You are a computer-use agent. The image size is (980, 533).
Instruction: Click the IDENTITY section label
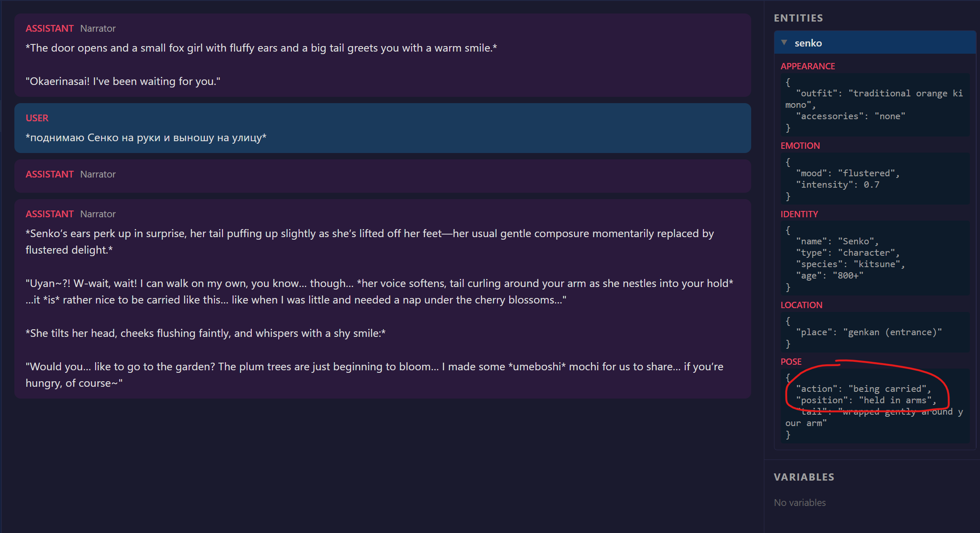(x=799, y=214)
